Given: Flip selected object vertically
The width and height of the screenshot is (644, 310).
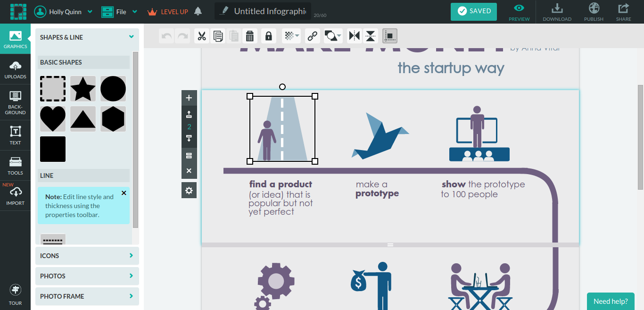Looking at the screenshot, I should [x=371, y=36].
